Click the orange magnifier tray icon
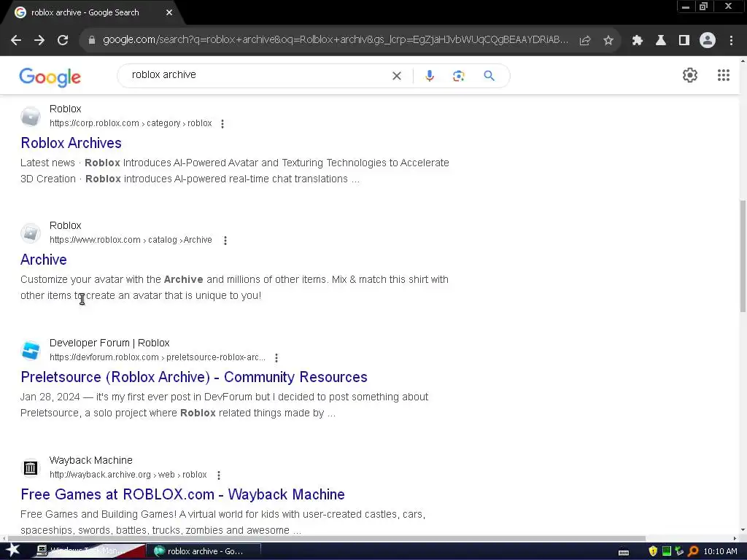Image resolution: width=747 pixels, height=560 pixels. pyautogui.click(x=693, y=551)
